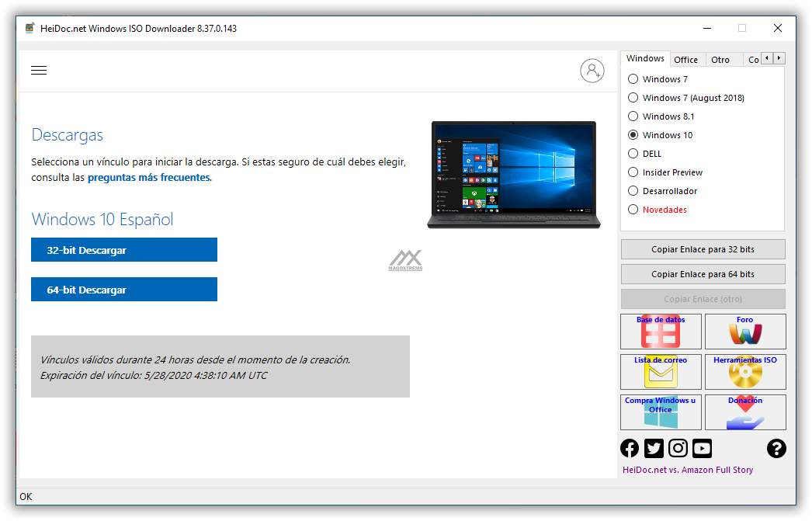
Task: Click the HeiDoc app title bar icon
Action: pos(30,28)
